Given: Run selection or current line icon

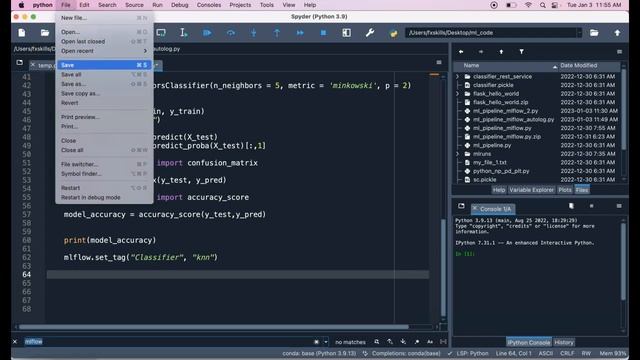Looking at the screenshot, I should pos(184,33).
